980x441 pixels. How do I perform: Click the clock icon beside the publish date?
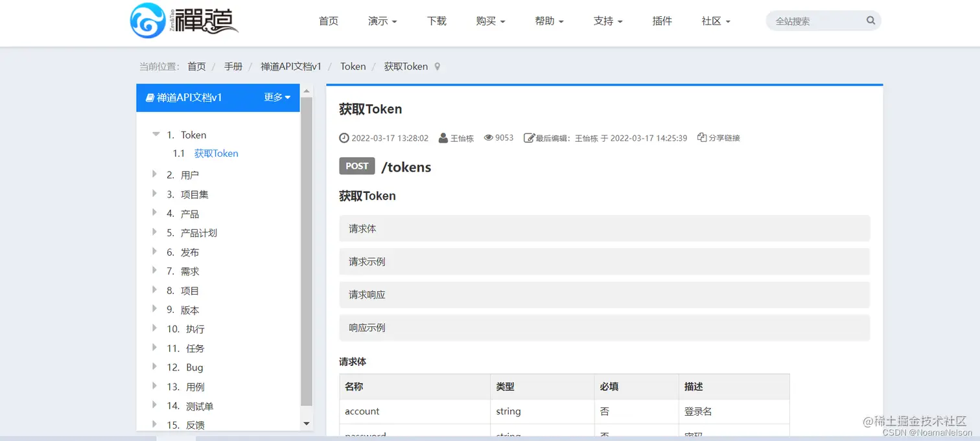pos(344,137)
